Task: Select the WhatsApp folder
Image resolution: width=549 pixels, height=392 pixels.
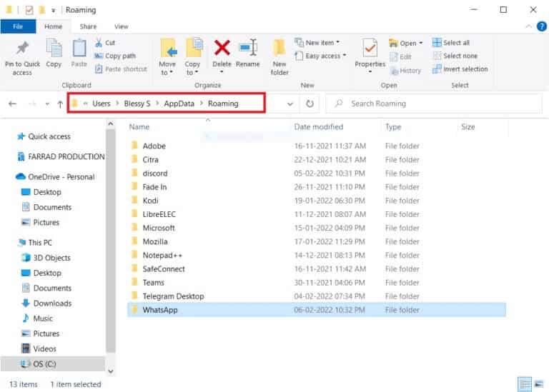Action: click(317, 310)
